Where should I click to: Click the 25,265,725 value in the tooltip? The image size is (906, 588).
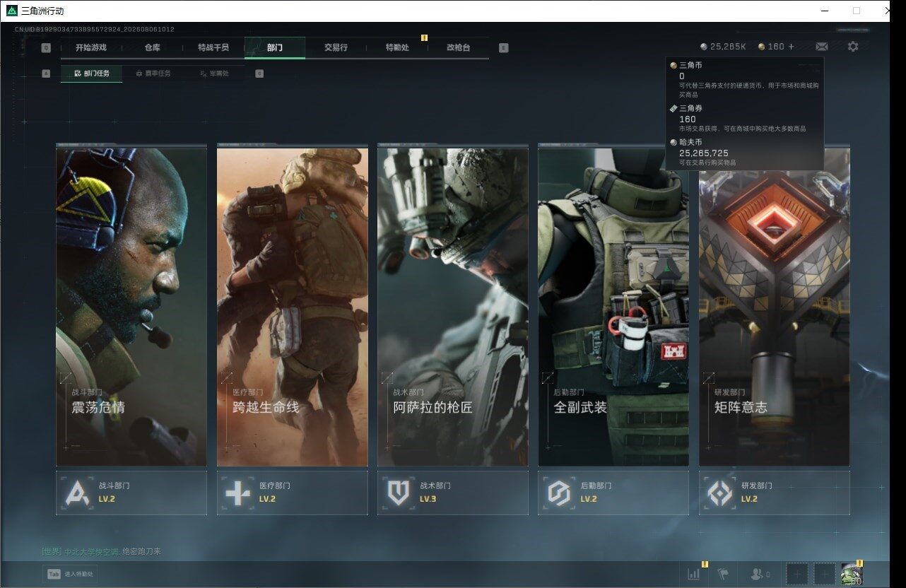pos(703,153)
